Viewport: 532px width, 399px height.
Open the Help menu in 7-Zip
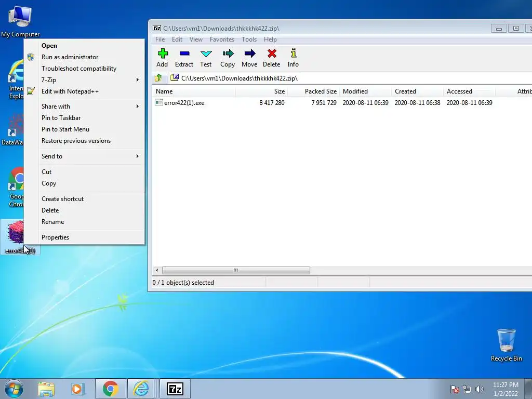(x=270, y=39)
